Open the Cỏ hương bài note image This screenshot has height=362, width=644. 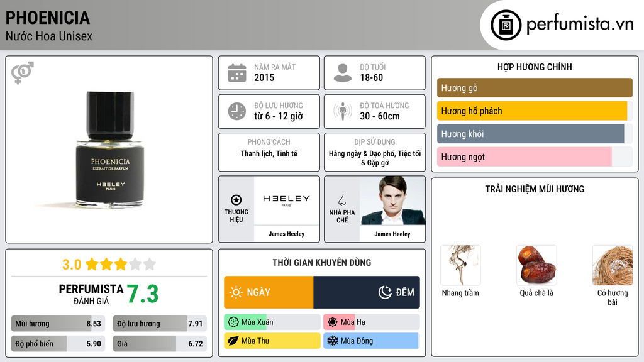click(613, 265)
